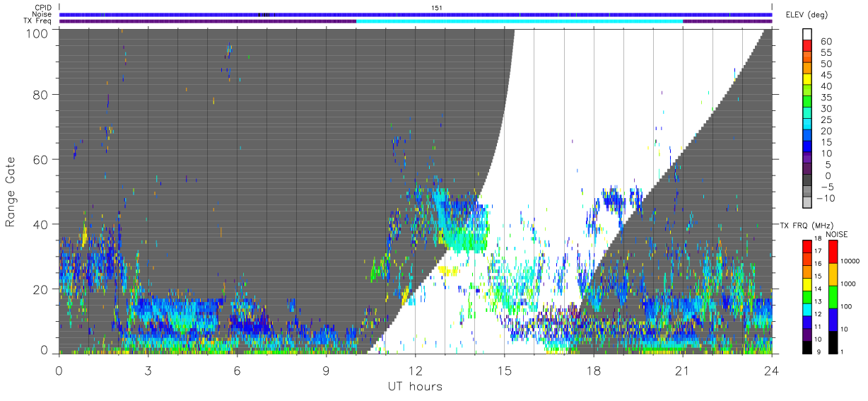
Task: Pick the yellow swatch in the ELEV colorbar
Action: (809, 79)
